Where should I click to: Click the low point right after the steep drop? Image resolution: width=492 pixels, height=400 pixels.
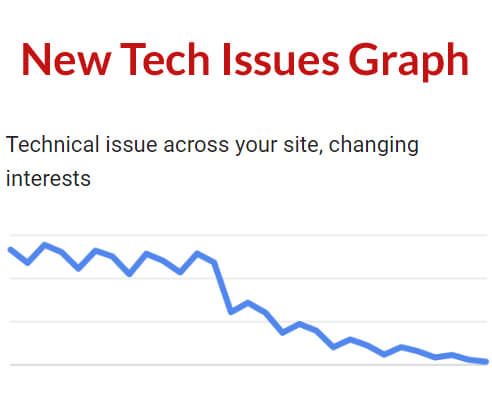point(231,312)
